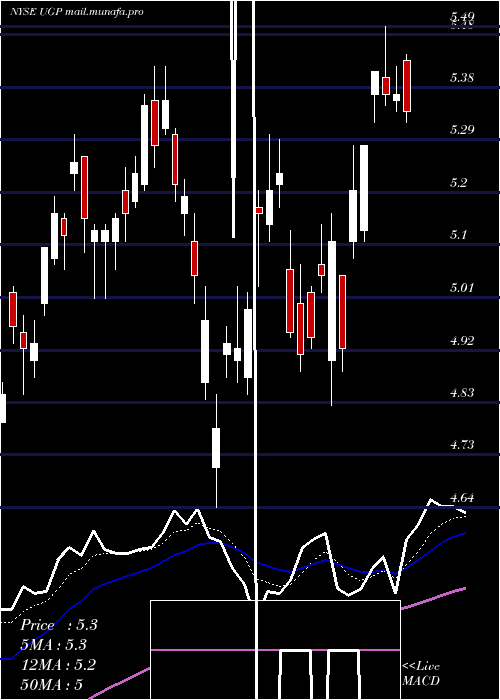Click the lowest white candle near 4.73

(216, 448)
